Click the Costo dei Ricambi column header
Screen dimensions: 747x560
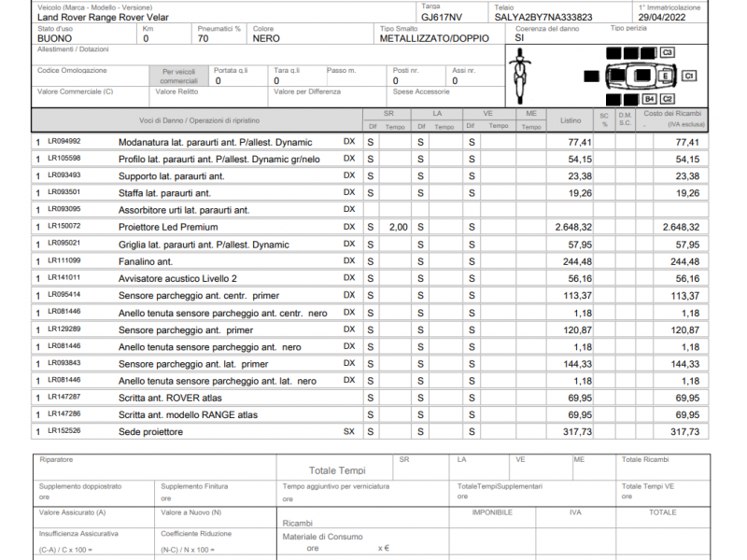(x=672, y=119)
